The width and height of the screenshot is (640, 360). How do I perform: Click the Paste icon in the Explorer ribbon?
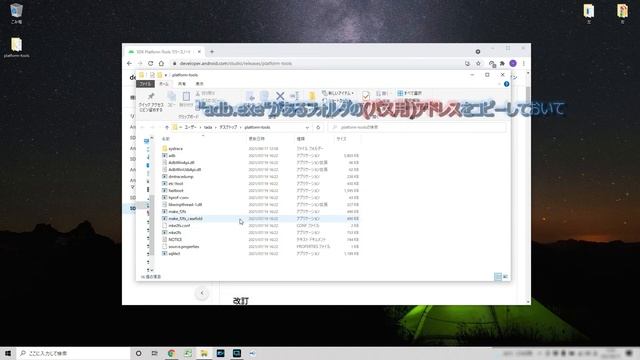click(186, 98)
